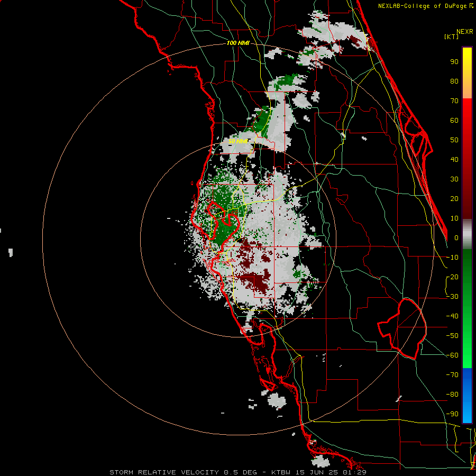
Task: Click the positive 40 value on the velocity scale
Action: pos(454,160)
